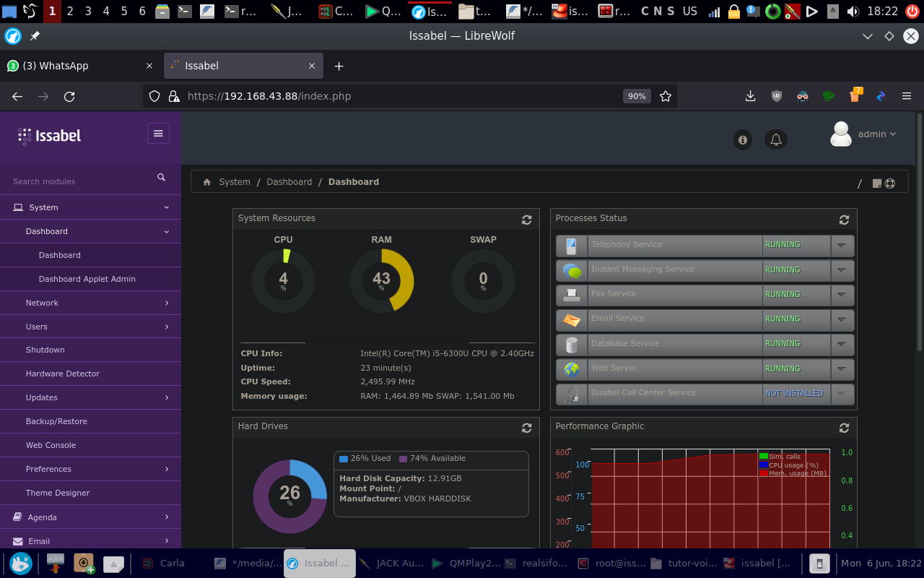
Task: Open the admin user dropdown
Action: coord(876,134)
